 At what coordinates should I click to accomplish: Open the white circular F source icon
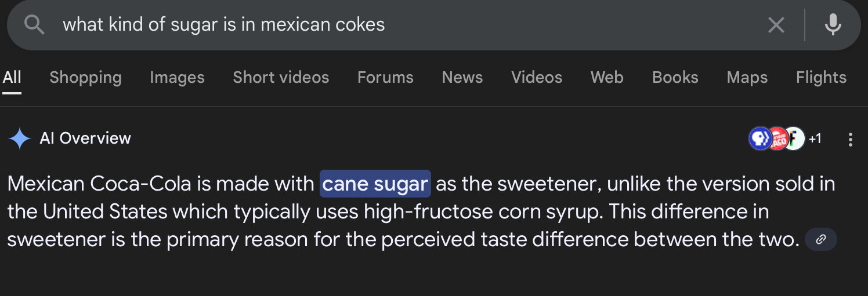(795, 138)
